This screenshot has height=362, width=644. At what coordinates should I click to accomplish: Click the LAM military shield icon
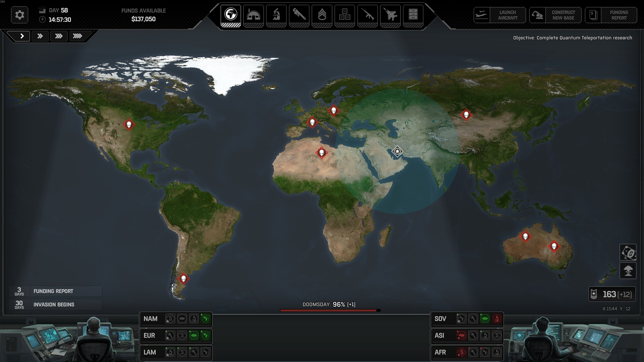coord(206,352)
